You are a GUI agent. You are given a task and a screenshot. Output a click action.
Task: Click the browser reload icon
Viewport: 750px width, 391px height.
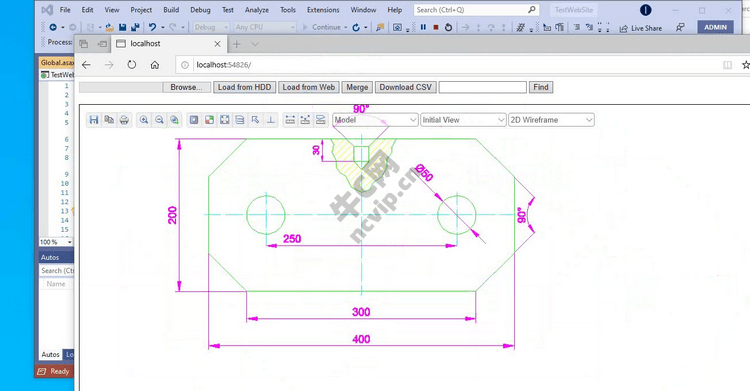pyautogui.click(x=132, y=65)
